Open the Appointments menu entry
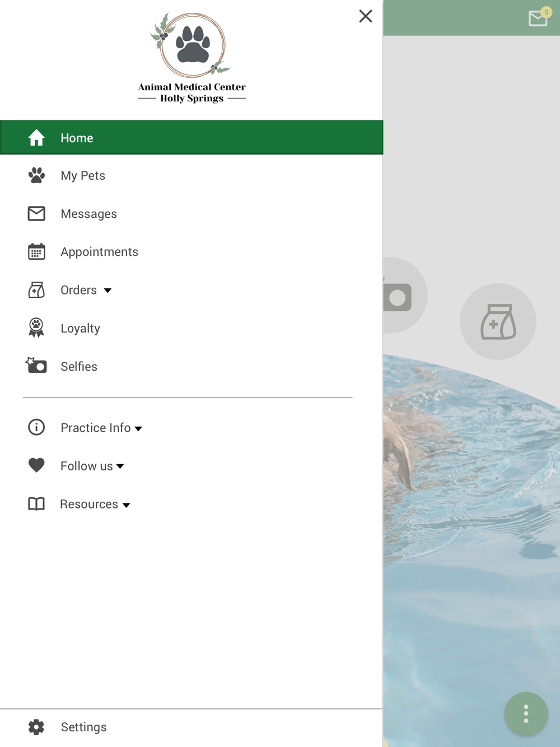The height and width of the screenshot is (747, 560). pyautogui.click(x=192, y=251)
